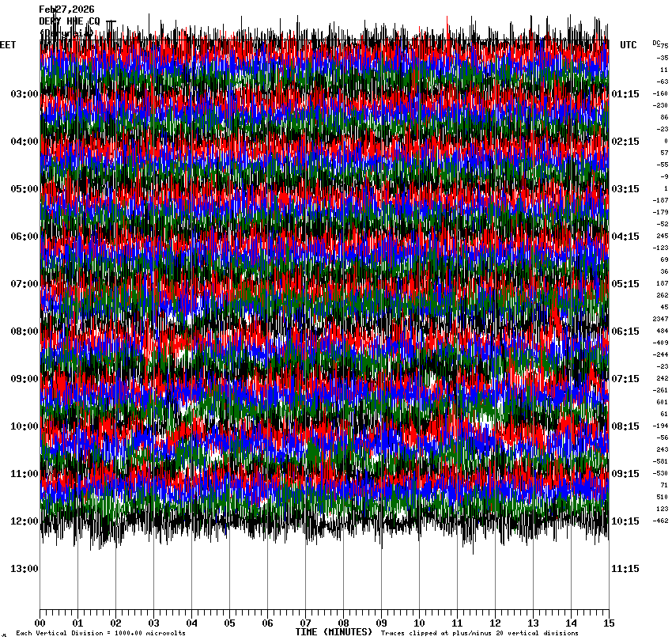Select the 12:00 EET row label
Screen dimensions: 672x644
coord(24,521)
